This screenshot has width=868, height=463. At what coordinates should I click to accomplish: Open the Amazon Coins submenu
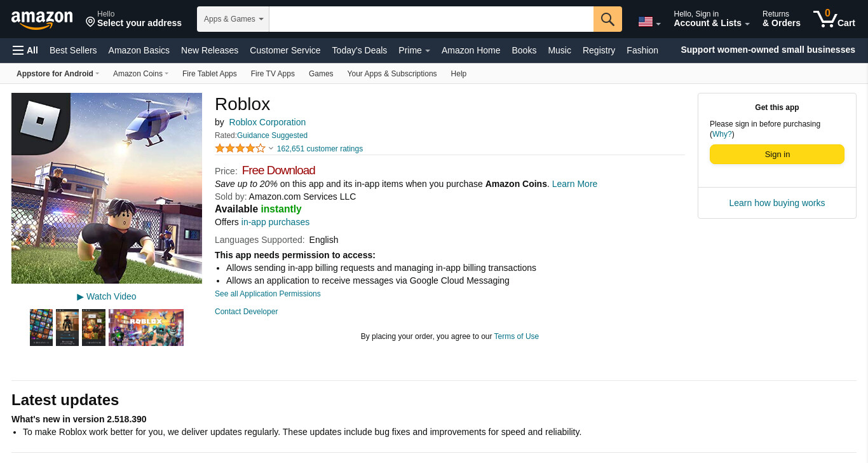[x=140, y=74]
